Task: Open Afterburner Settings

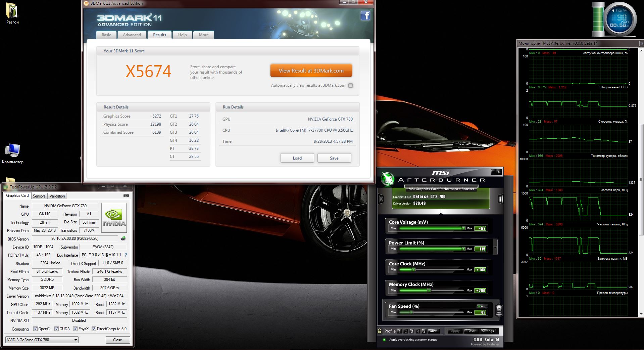Action: coord(488,331)
